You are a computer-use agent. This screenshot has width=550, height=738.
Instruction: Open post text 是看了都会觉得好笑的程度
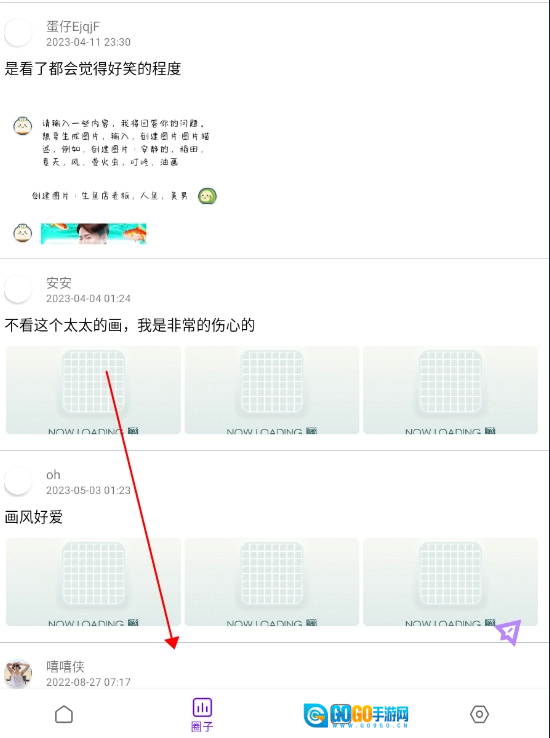tap(93, 69)
